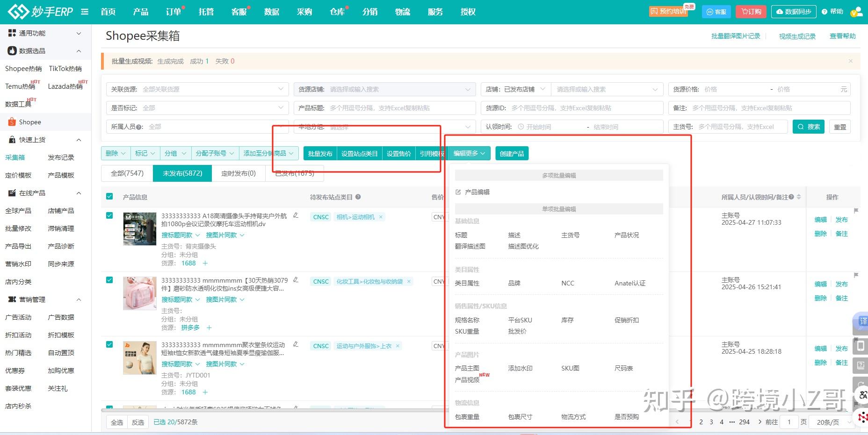868x435 pixels.
Task: Expand the 编辑更多 dropdown
Action: pyautogui.click(x=469, y=153)
